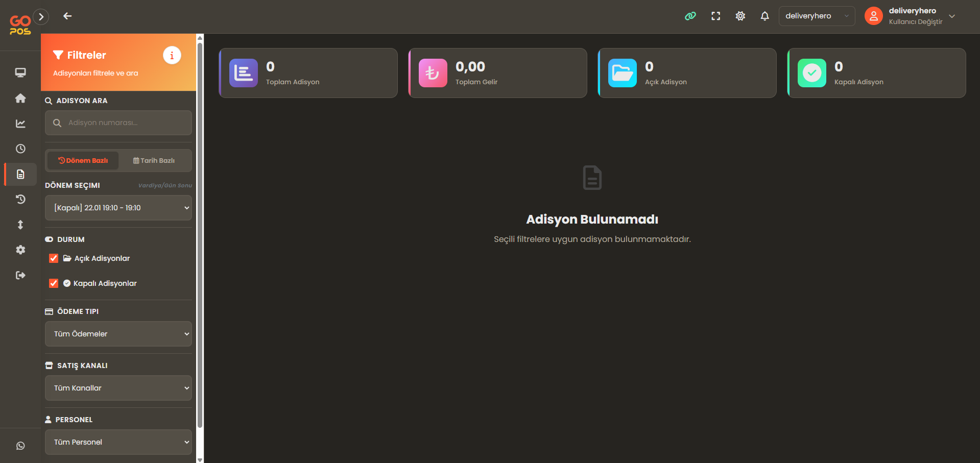Click the filter panel scrollbar
This screenshot has width=980, height=463.
[x=200, y=235]
